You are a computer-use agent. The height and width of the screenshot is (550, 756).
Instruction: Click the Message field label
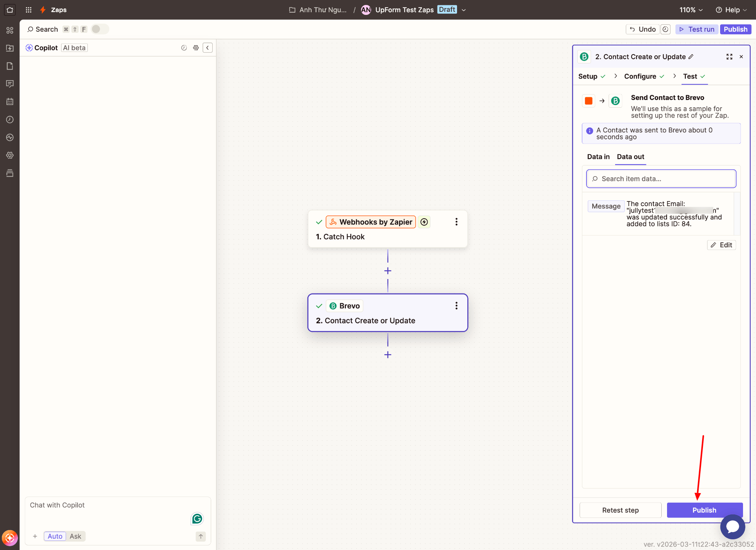(606, 206)
